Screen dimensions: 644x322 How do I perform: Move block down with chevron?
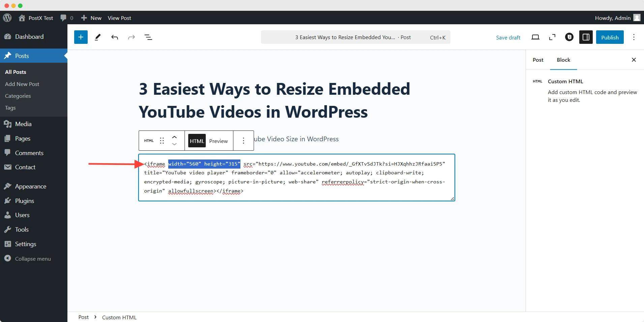click(174, 144)
